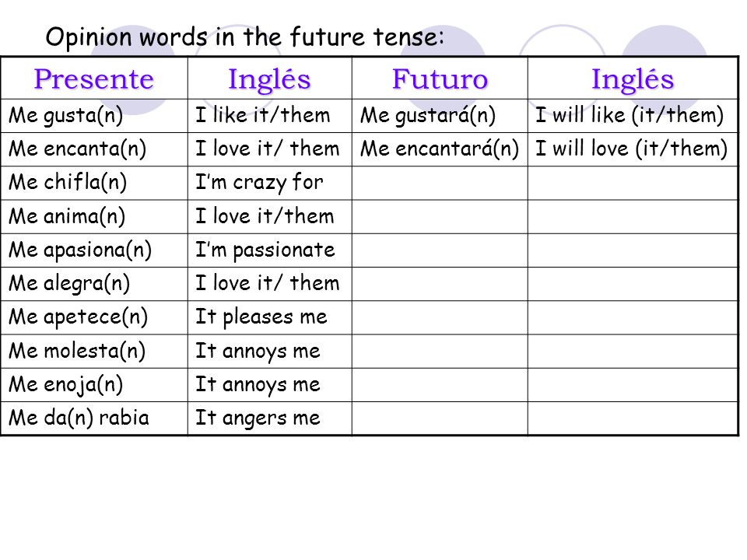Screen dimensions: 747x560
Task: Select the 'Me apasiona(n)' cell
Action: (94, 250)
